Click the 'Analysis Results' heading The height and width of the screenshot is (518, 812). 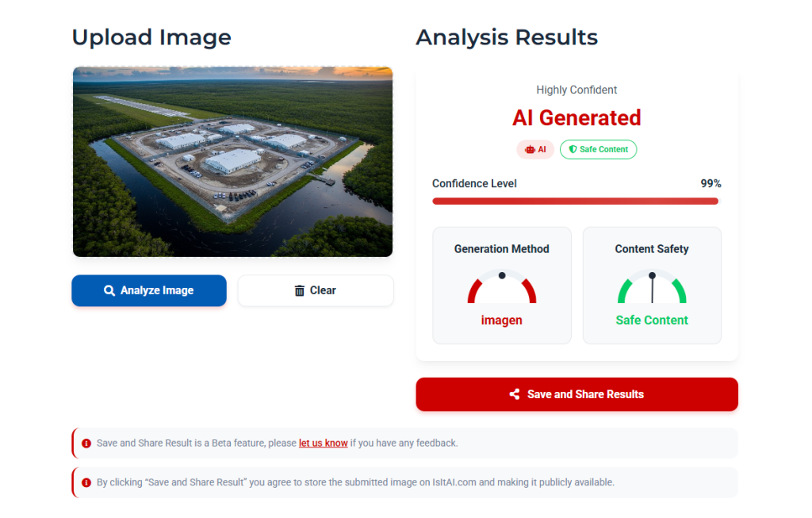pos(507,37)
